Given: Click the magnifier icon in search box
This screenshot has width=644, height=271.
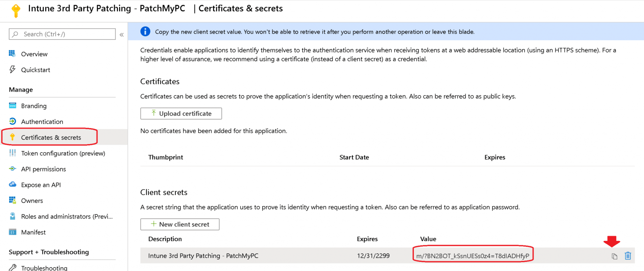Looking at the screenshot, I should pyautogui.click(x=15, y=34).
